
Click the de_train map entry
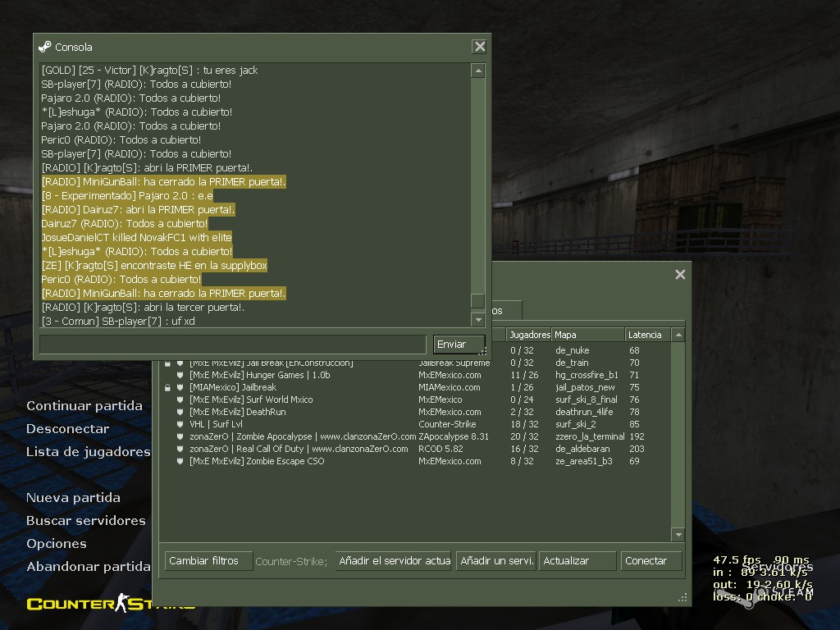click(572, 363)
